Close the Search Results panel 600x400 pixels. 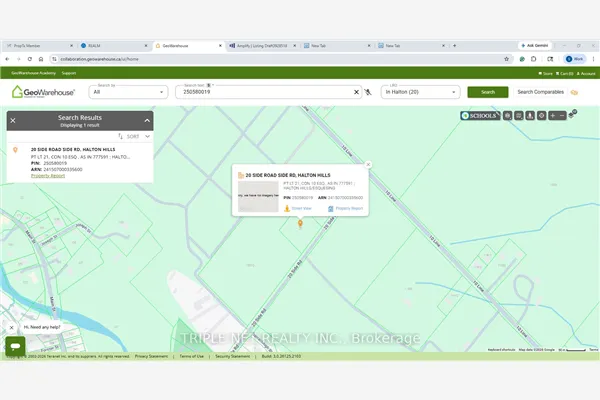click(13, 121)
